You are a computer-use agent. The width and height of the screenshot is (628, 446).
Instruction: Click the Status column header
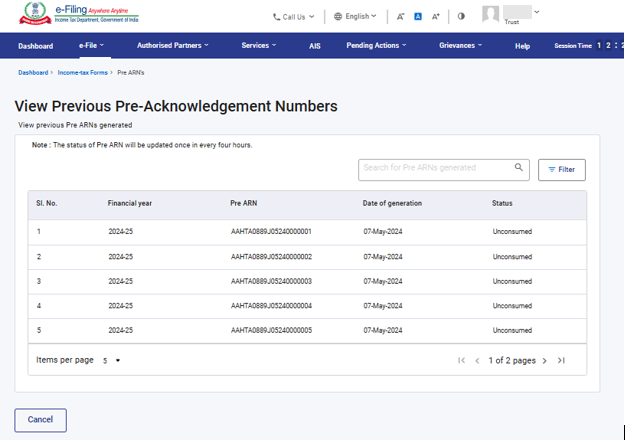[502, 203]
